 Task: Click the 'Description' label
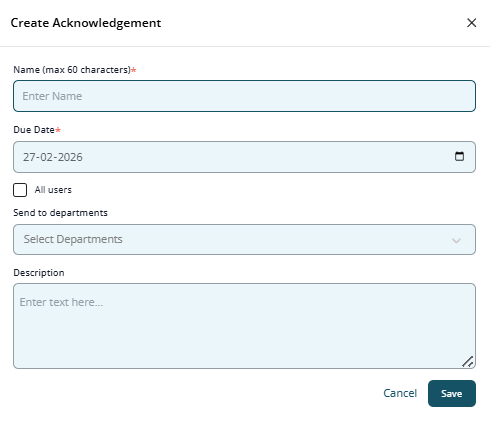[x=39, y=273]
